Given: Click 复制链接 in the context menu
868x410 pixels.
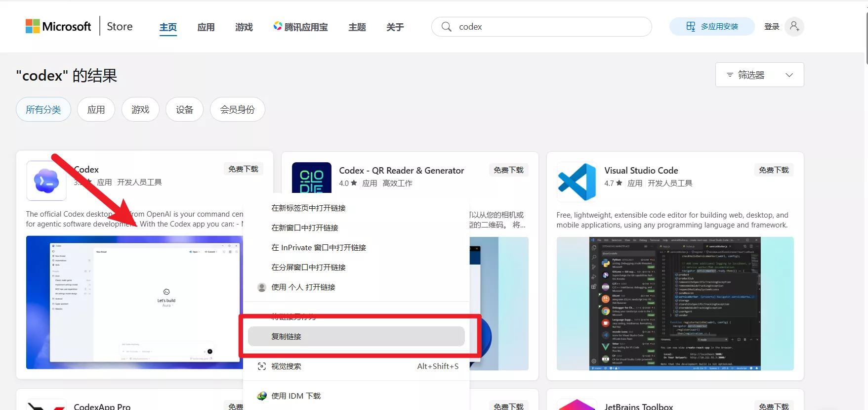Looking at the screenshot, I should [x=356, y=336].
